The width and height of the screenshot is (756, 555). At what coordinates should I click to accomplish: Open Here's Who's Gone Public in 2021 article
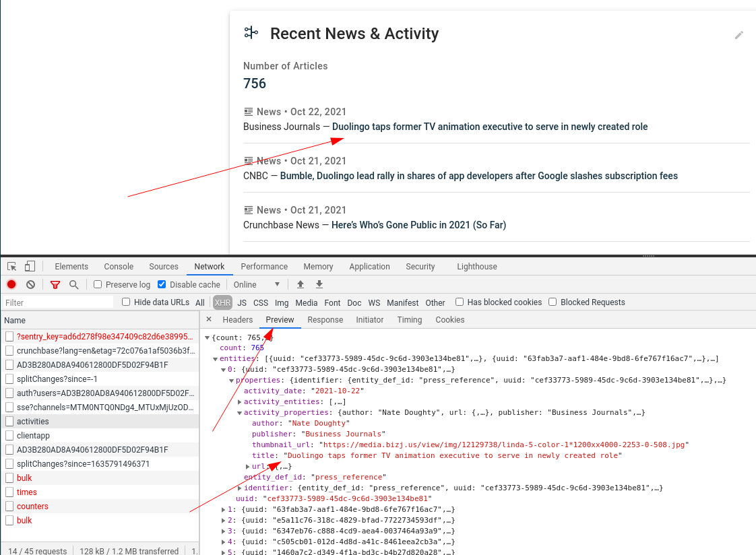[x=418, y=225]
